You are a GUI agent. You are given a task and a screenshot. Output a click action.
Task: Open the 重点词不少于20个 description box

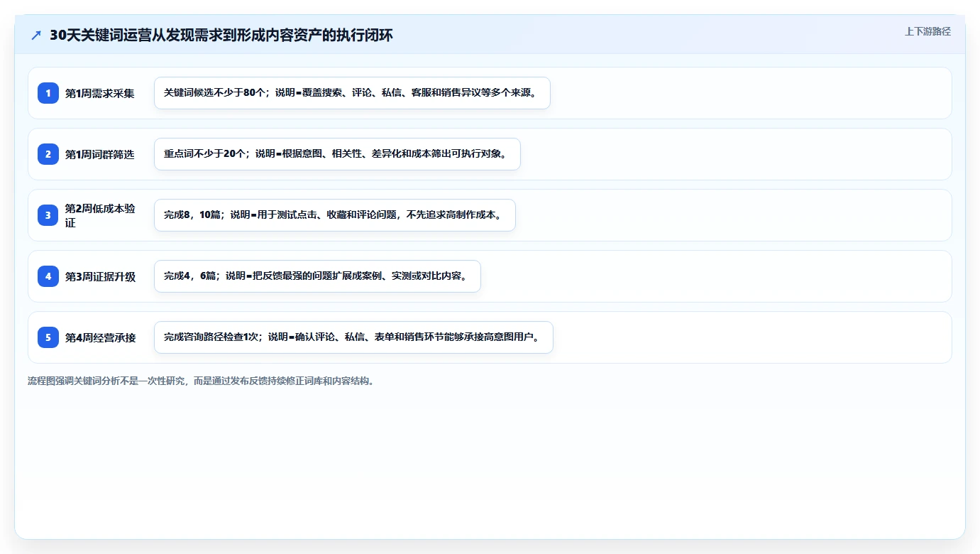click(337, 154)
